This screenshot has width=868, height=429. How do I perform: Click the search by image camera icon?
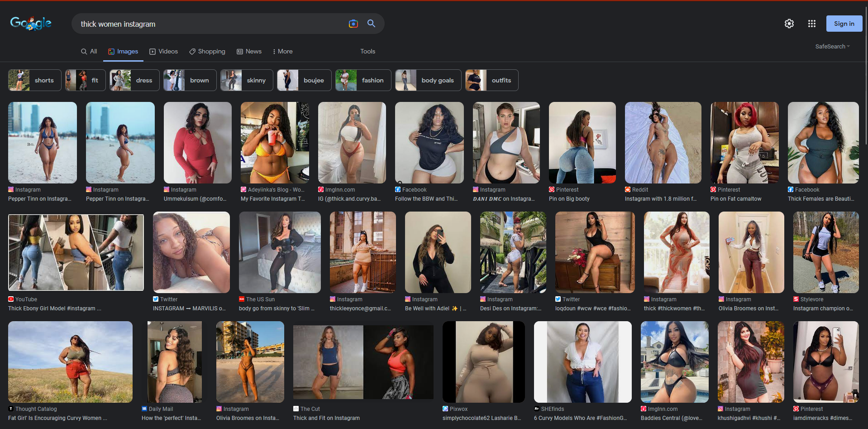pos(353,24)
